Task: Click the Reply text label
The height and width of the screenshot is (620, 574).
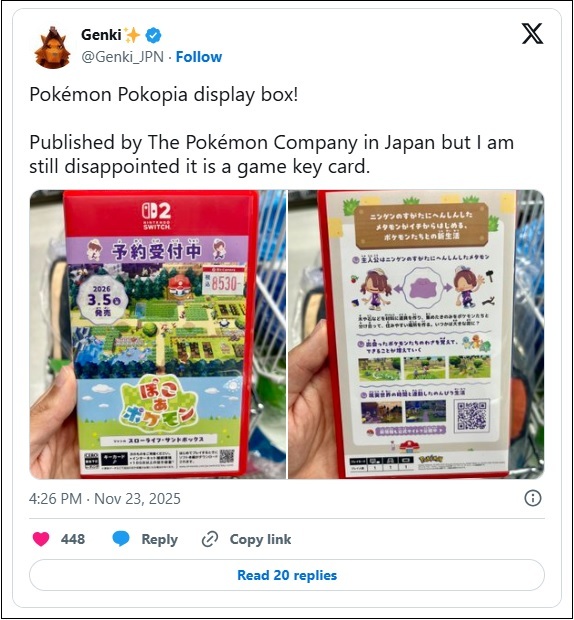Action: (159, 539)
